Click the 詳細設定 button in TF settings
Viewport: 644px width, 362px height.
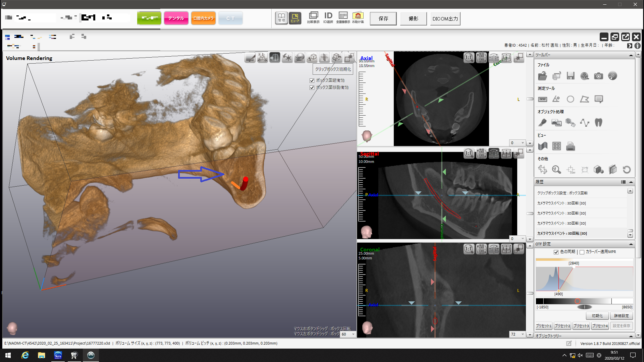(x=621, y=316)
